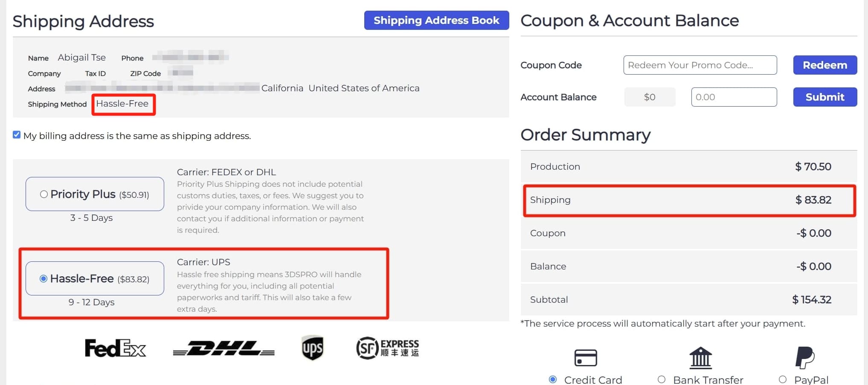Click the bank building icon
This screenshot has height=385, width=868.
pos(700,358)
